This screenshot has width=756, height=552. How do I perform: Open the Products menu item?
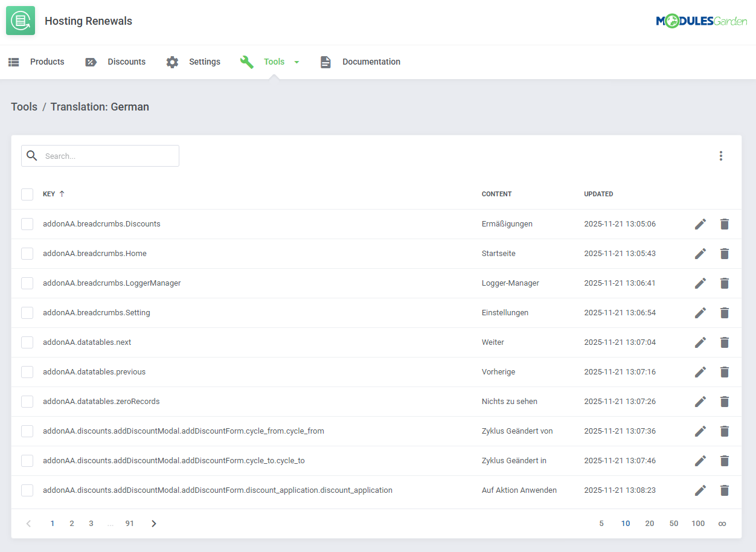pyautogui.click(x=47, y=61)
